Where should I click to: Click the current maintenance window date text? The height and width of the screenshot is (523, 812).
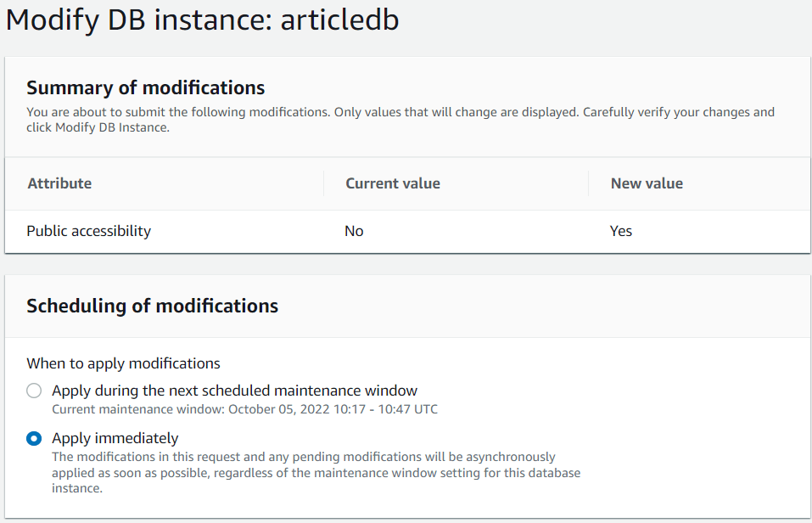(x=245, y=409)
